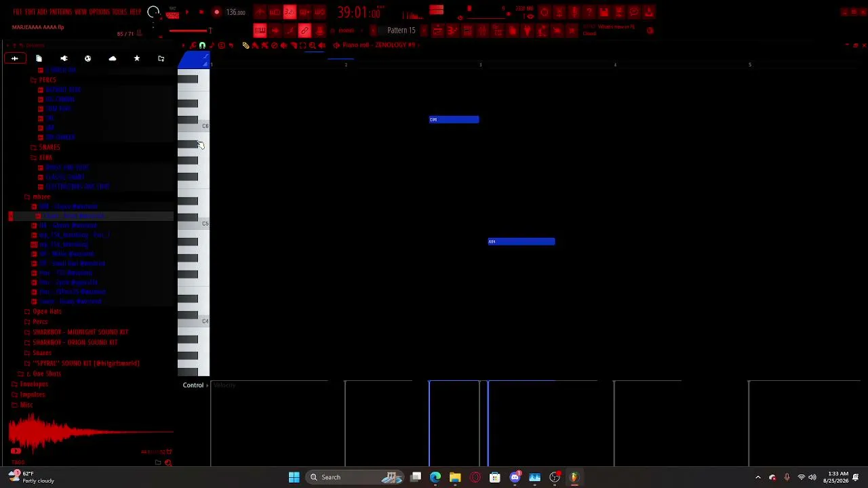
Task: Select the browser cloud tab
Action: [113, 58]
